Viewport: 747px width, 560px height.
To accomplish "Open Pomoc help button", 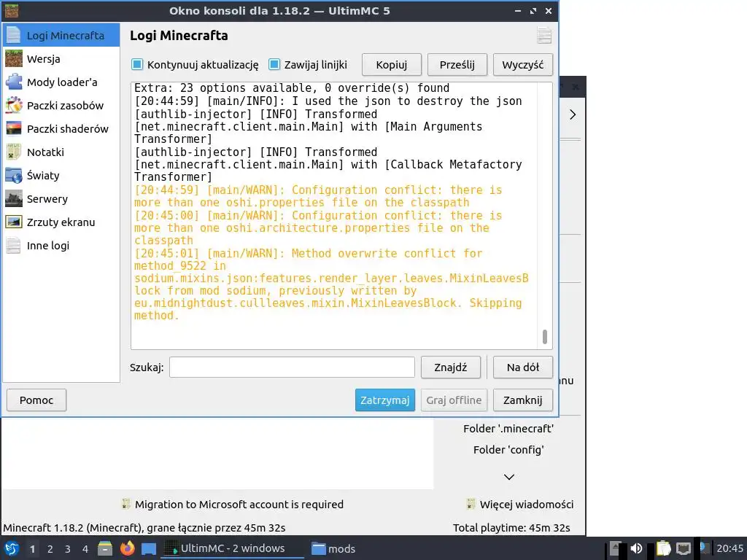I will pyautogui.click(x=36, y=400).
